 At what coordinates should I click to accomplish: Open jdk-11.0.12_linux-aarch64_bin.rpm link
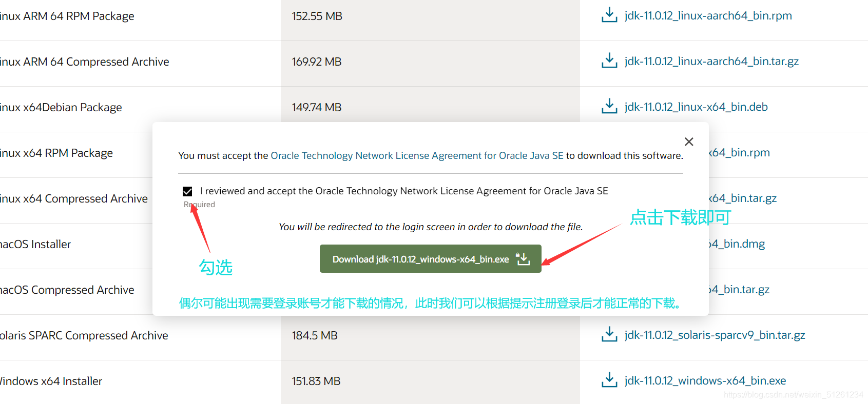tap(708, 16)
